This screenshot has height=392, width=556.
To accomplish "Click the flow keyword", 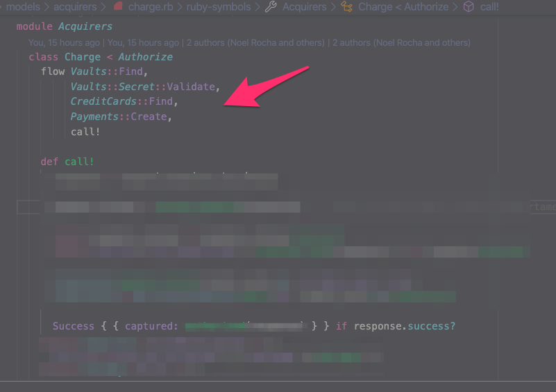I will click(x=53, y=71).
